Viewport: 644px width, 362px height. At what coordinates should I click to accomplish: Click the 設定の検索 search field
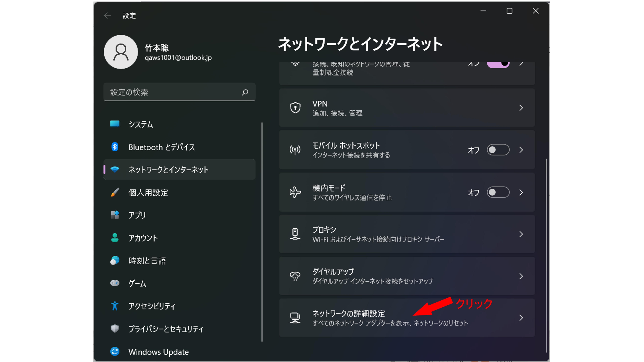[173, 92]
